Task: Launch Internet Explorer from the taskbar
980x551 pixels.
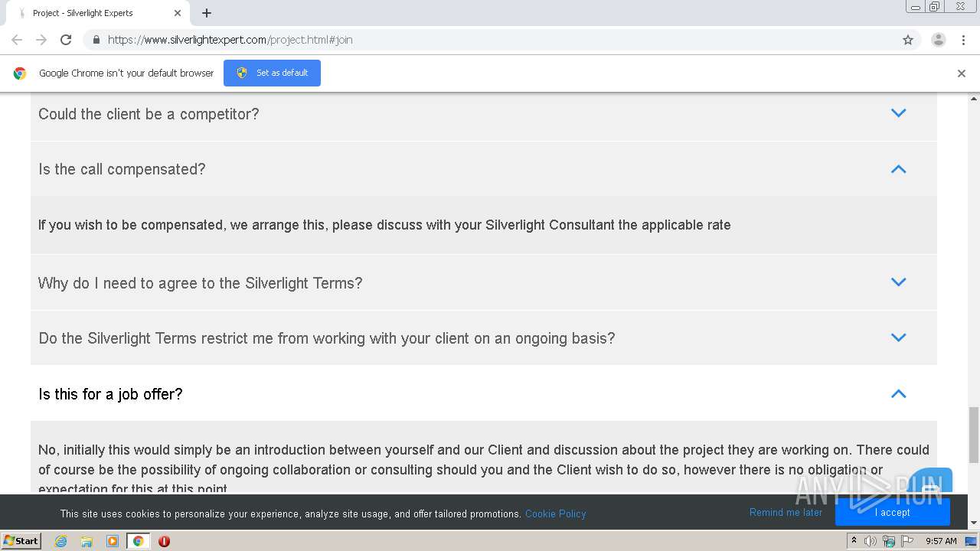Action: [61, 541]
